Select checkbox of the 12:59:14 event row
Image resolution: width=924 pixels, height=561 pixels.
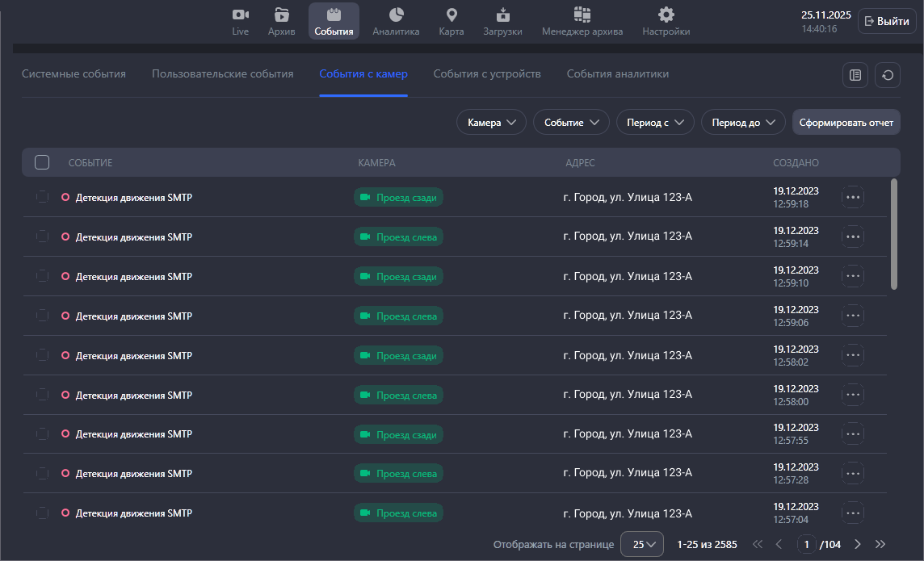[x=42, y=237]
